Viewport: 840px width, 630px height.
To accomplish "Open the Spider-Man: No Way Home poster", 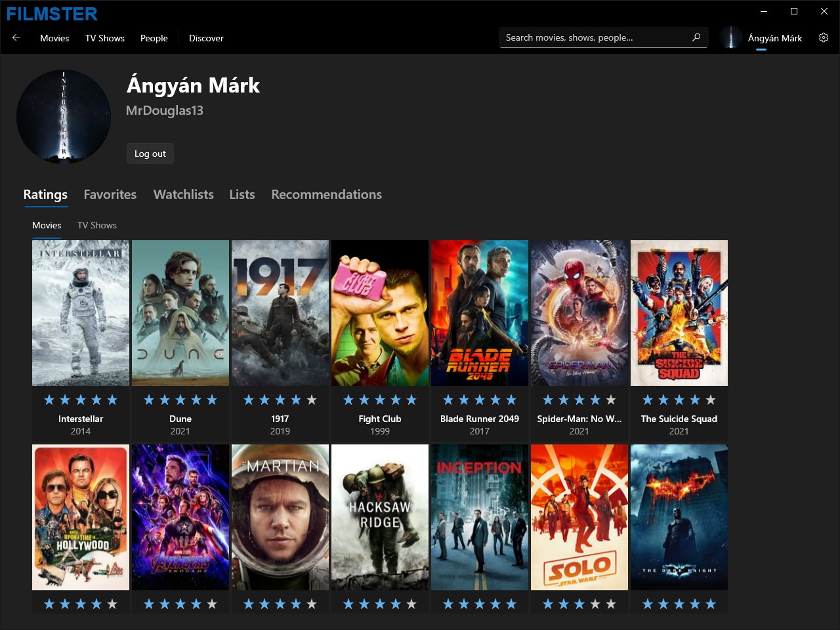I will [x=579, y=313].
